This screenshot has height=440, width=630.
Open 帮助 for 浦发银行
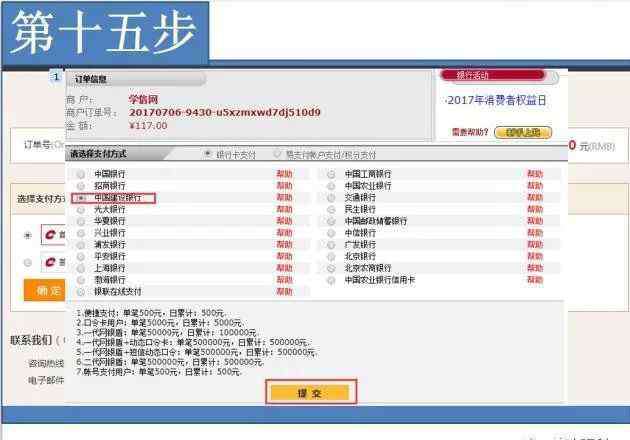284,244
